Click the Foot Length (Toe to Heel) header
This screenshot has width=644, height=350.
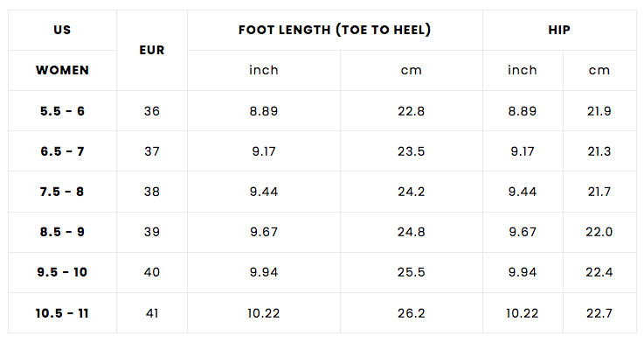coord(335,30)
